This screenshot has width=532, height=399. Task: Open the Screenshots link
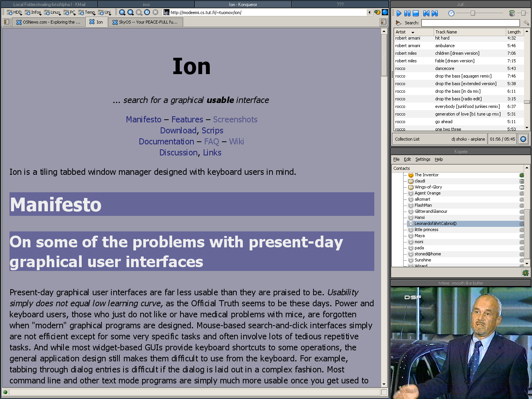tap(235, 119)
